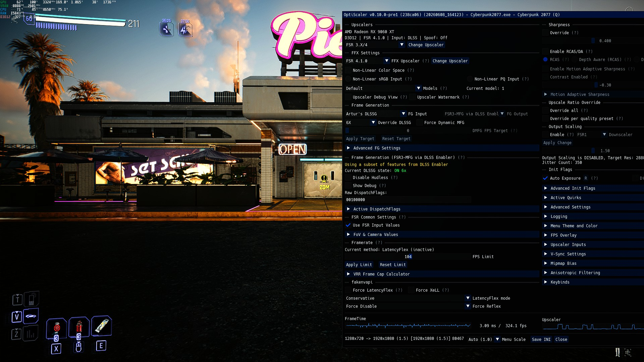The height and width of the screenshot is (362, 644).
Task: Click Change Upscaler next to FSR 3.X/4
Action: point(426,45)
